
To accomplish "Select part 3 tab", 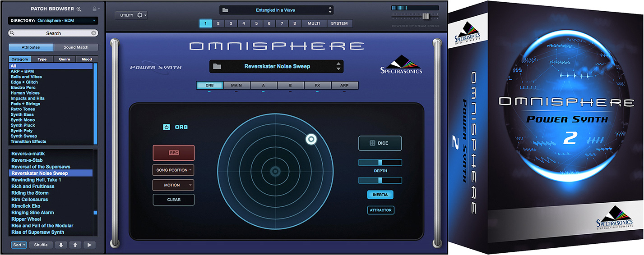I will 231,23.
